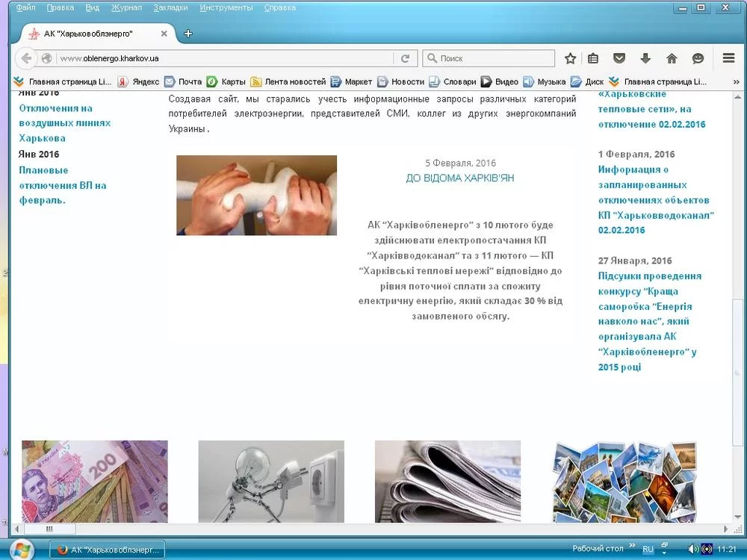Open the Новости bookmark
Screen dimensions: 747x560
(400, 81)
